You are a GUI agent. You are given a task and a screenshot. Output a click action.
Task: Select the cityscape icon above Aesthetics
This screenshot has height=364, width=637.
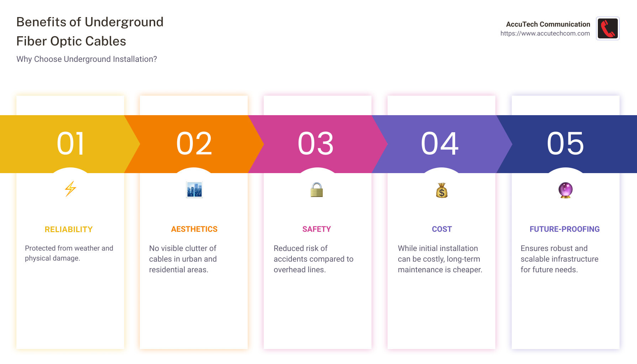(x=194, y=190)
